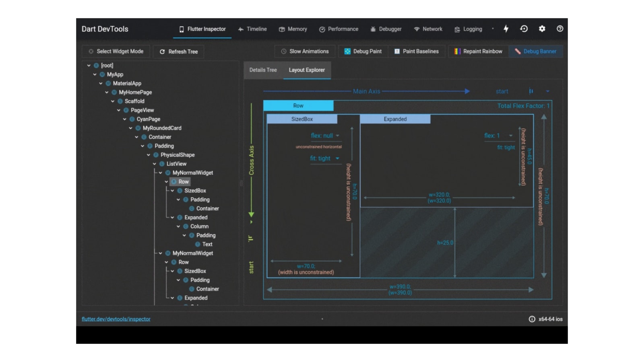Select the Layout Explorer tab
644x362 pixels.
pyautogui.click(x=307, y=70)
